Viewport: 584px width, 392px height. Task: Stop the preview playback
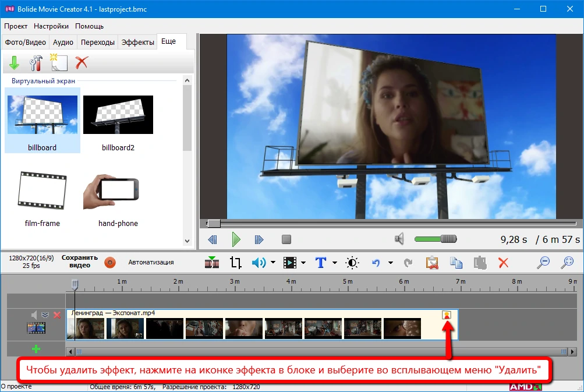coord(286,239)
